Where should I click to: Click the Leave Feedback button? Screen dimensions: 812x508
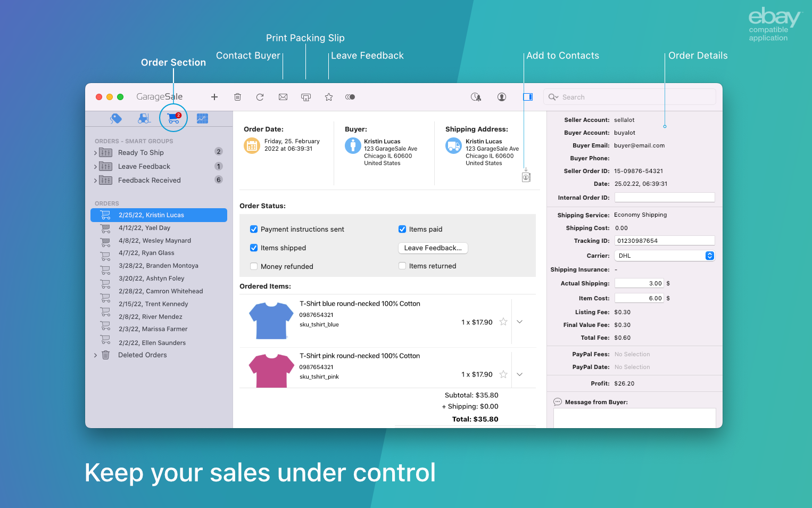coord(433,248)
